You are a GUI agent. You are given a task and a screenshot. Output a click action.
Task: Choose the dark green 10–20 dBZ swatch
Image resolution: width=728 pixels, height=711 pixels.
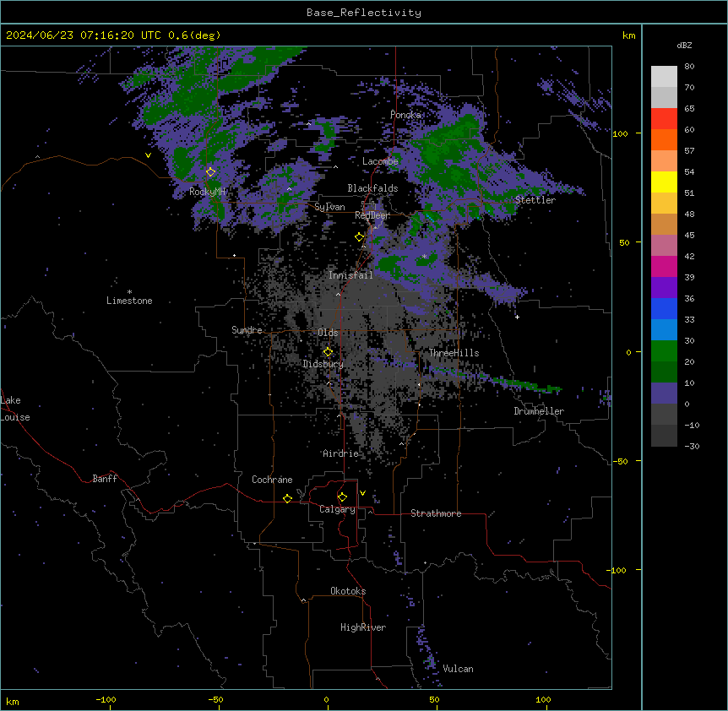tap(664, 372)
